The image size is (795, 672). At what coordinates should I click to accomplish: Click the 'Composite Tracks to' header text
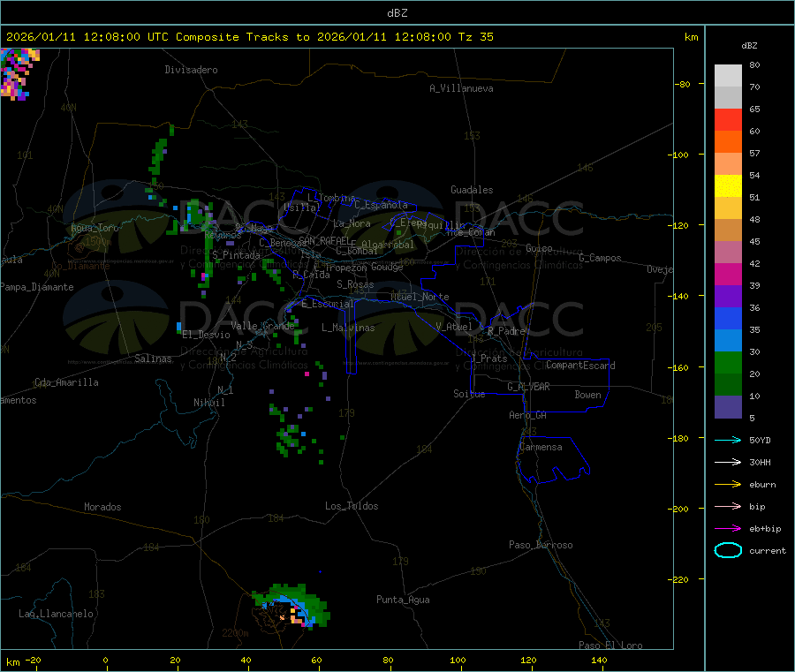(242, 37)
